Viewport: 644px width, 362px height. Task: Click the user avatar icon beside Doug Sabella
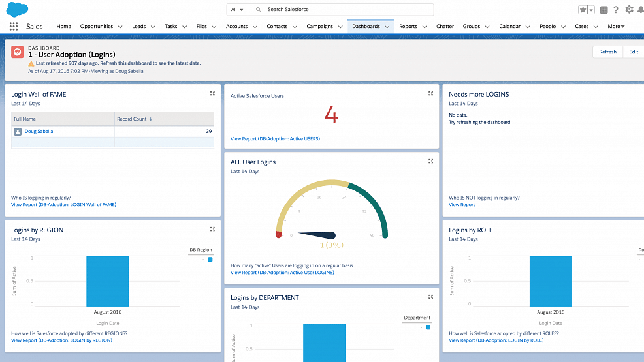pyautogui.click(x=18, y=132)
